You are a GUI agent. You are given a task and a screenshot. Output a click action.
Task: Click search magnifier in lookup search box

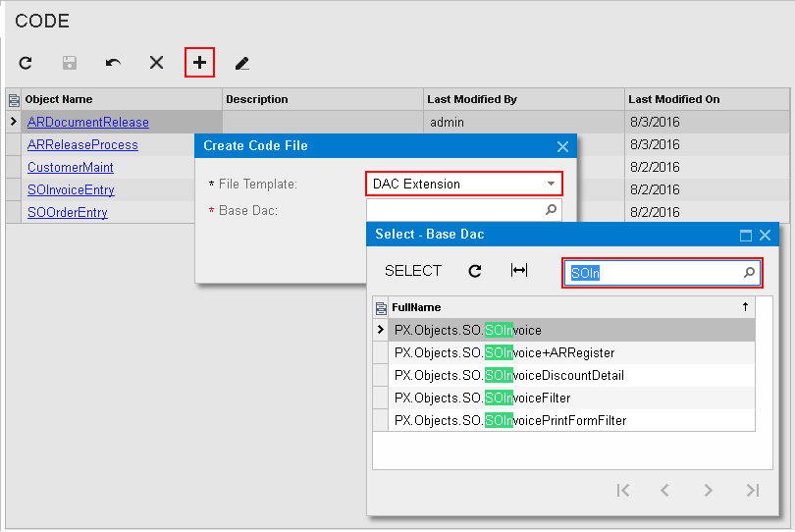749,273
